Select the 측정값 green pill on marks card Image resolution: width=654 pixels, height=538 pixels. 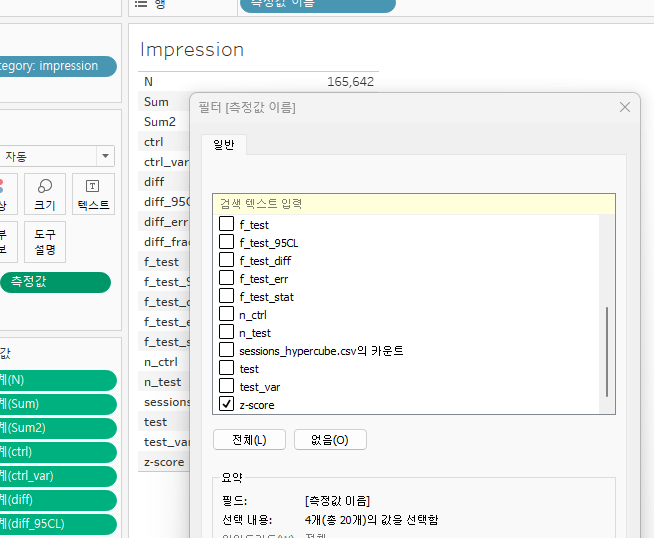tap(55, 282)
